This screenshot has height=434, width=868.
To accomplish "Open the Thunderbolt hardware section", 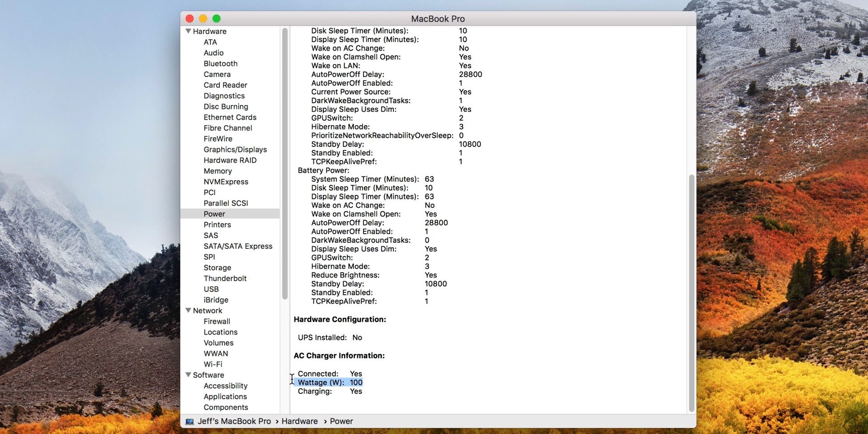I will click(225, 278).
